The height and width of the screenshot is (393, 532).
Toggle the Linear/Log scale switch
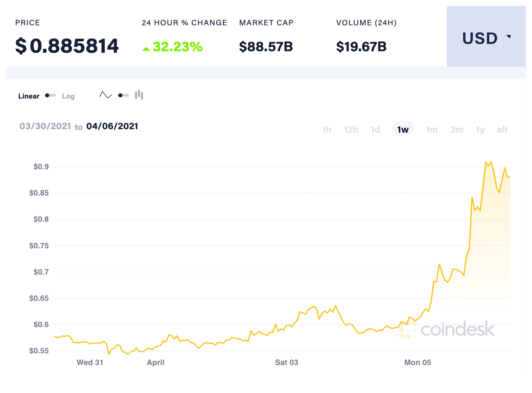[50, 96]
